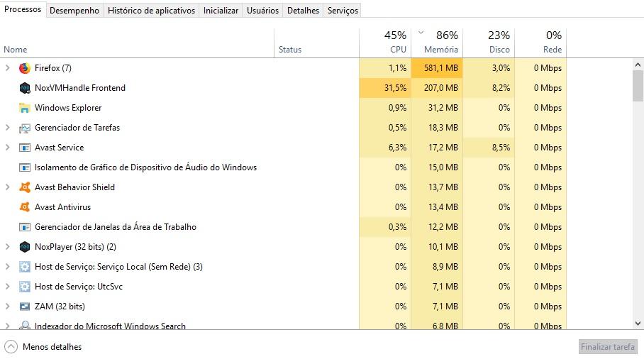This screenshot has height=364, width=644.
Task: Click the Windows Explorer folder icon
Action: 25,108
